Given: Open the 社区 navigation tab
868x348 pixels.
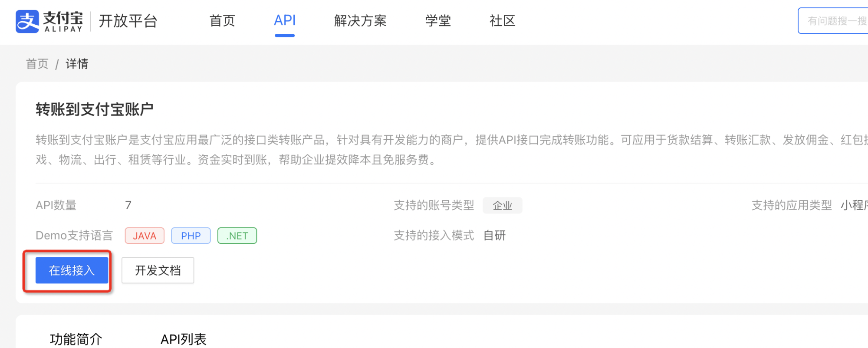Looking at the screenshot, I should point(502,21).
